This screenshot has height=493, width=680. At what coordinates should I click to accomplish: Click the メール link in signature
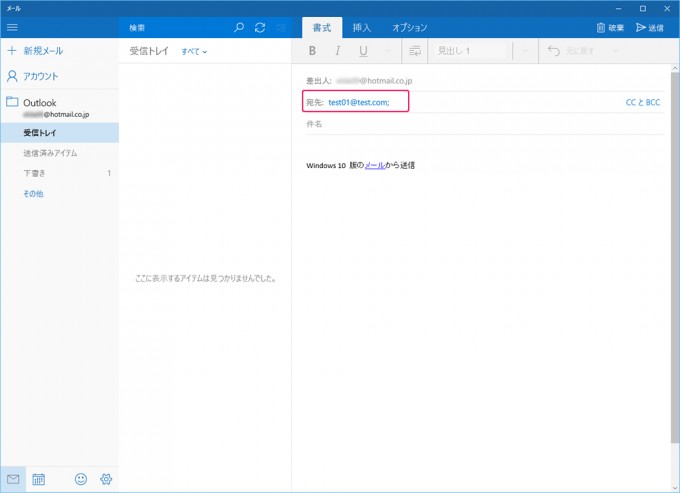[x=375, y=165]
